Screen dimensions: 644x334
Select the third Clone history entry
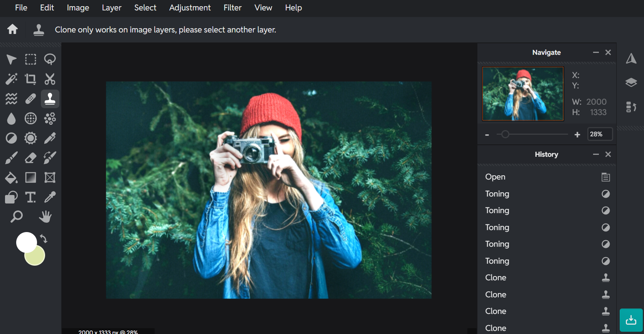pos(547,311)
